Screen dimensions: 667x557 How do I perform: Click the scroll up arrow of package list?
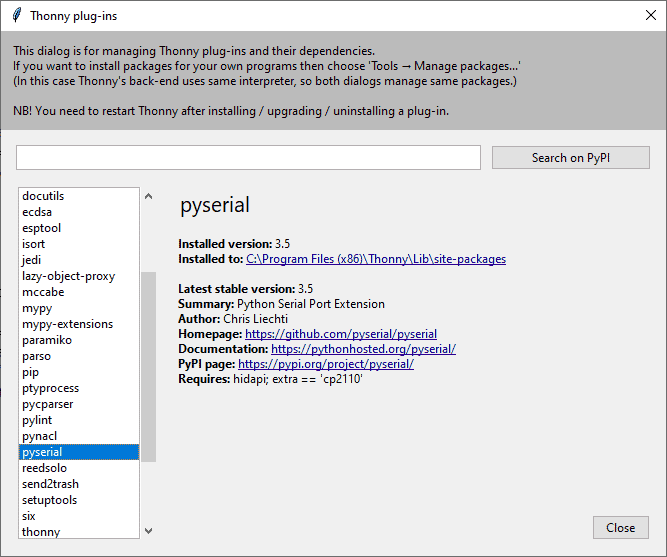click(x=148, y=196)
